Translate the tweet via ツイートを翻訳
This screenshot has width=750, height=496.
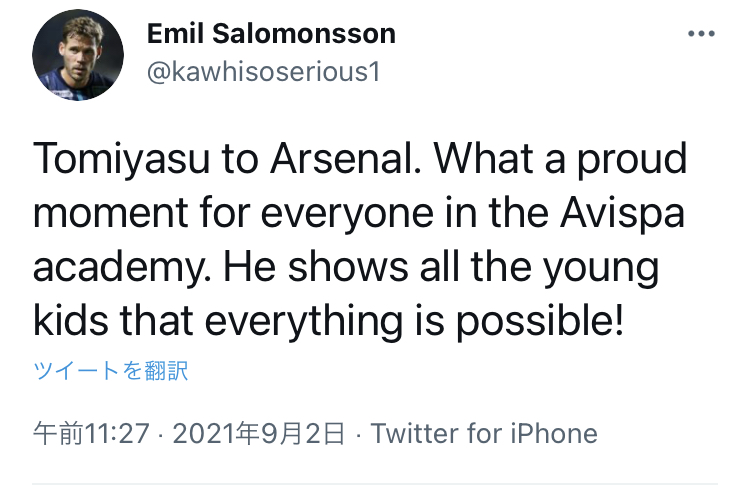click(111, 371)
